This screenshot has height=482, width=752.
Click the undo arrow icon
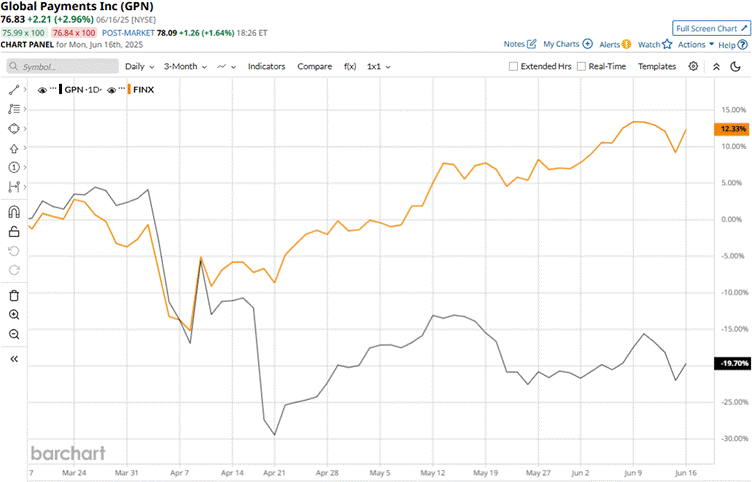click(14, 251)
